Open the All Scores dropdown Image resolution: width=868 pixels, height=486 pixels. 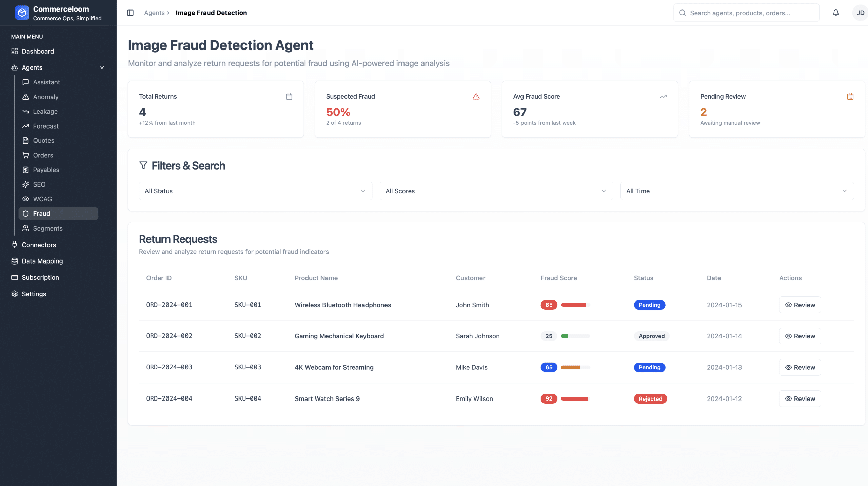tap(496, 191)
